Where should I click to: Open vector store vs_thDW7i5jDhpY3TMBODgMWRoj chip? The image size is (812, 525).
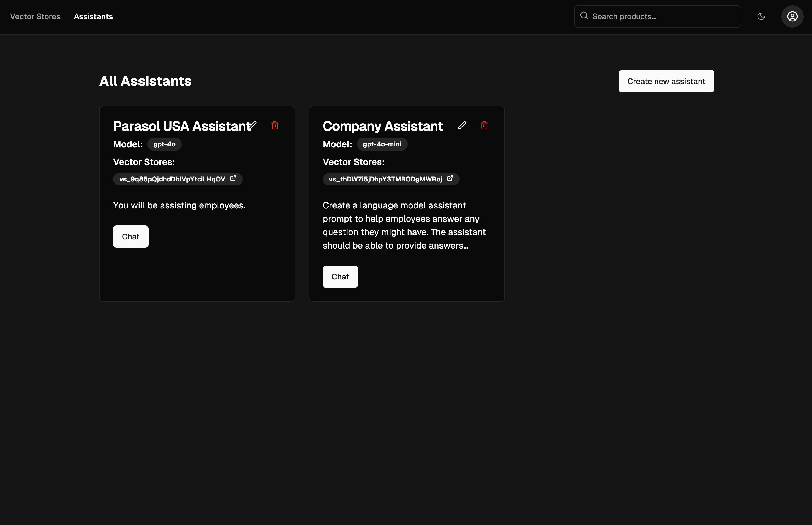click(x=385, y=179)
